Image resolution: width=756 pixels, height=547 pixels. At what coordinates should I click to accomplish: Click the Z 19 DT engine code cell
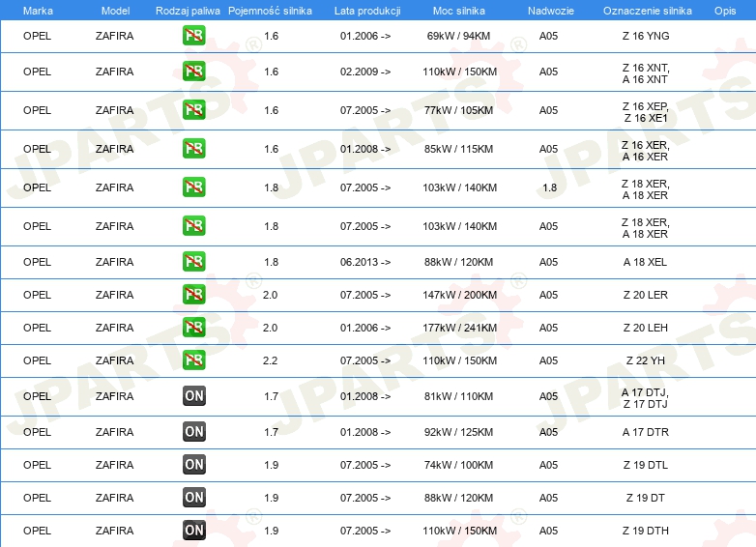(646, 498)
